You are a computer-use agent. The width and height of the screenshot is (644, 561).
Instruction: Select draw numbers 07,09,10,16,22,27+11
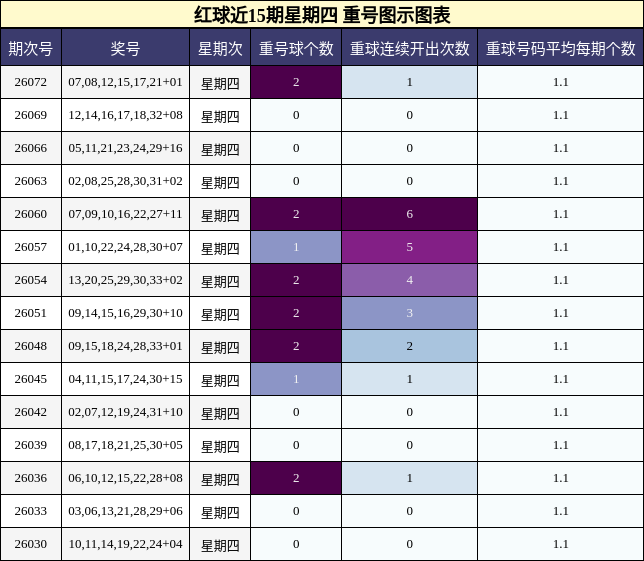[125, 214]
